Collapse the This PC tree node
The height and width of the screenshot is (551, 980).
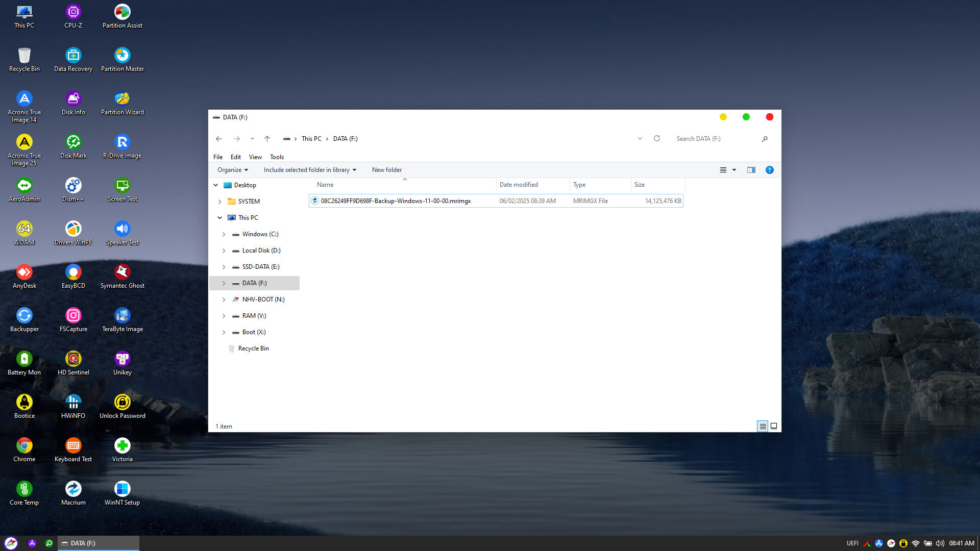(219, 218)
